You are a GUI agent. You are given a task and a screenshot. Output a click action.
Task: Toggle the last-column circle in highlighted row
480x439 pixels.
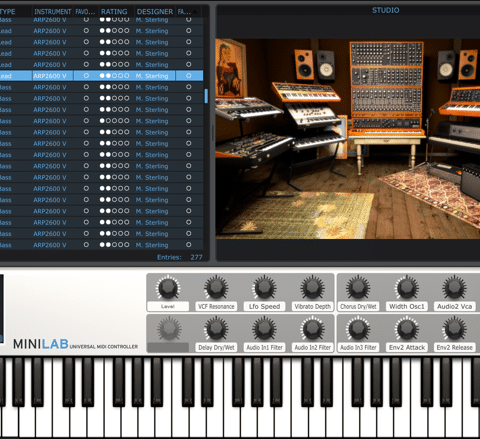[188, 76]
